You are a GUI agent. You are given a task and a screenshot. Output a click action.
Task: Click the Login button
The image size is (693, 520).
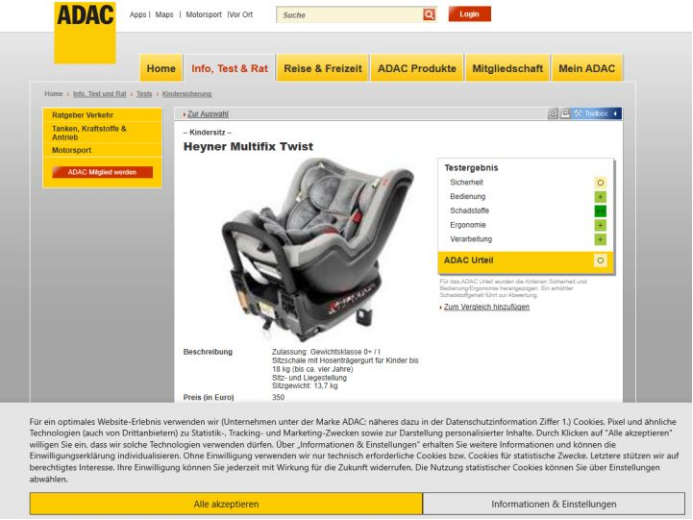point(469,14)
